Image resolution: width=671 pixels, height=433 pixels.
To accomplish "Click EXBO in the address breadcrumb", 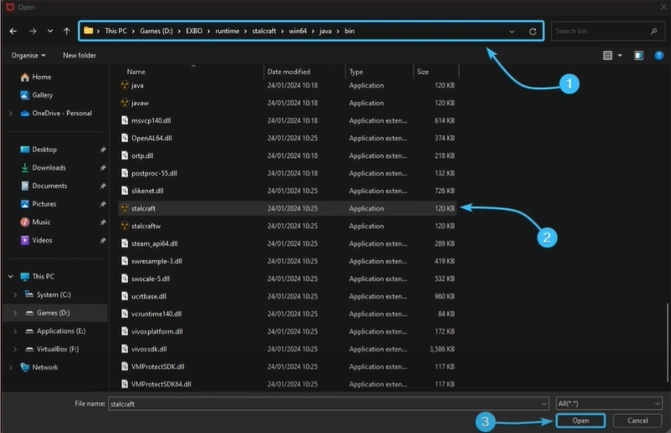I will coord(194,31).
